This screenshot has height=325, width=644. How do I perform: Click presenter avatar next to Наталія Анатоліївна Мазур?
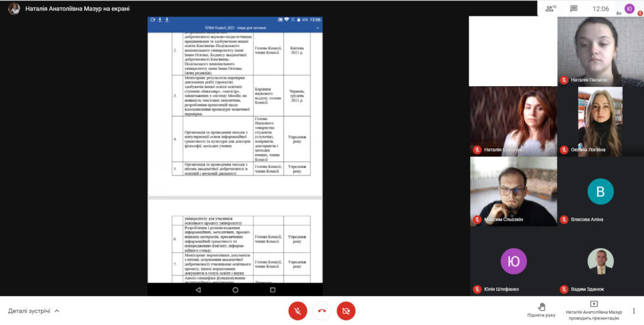(x=14, y=9)
